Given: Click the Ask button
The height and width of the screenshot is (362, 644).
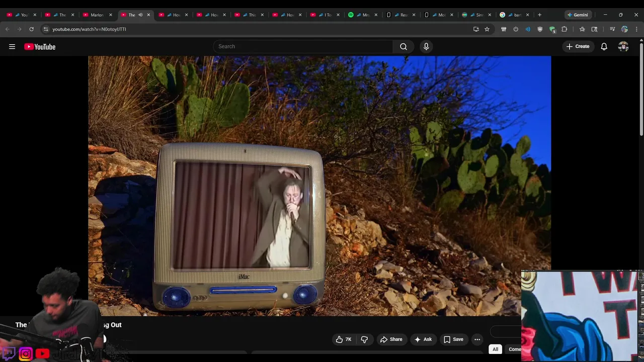Looking at the screenshot, I should pos(423,339).
